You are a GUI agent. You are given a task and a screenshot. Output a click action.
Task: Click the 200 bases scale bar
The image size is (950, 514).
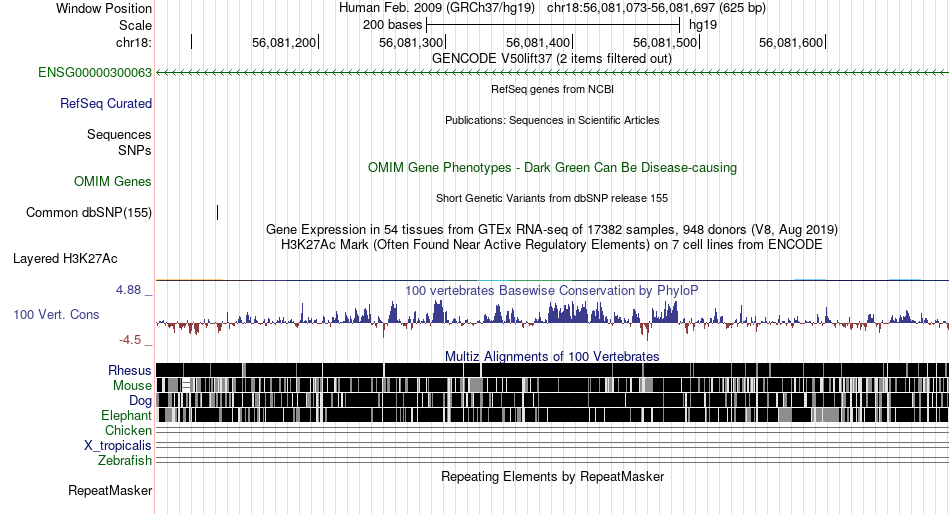[x=553, y=25]
